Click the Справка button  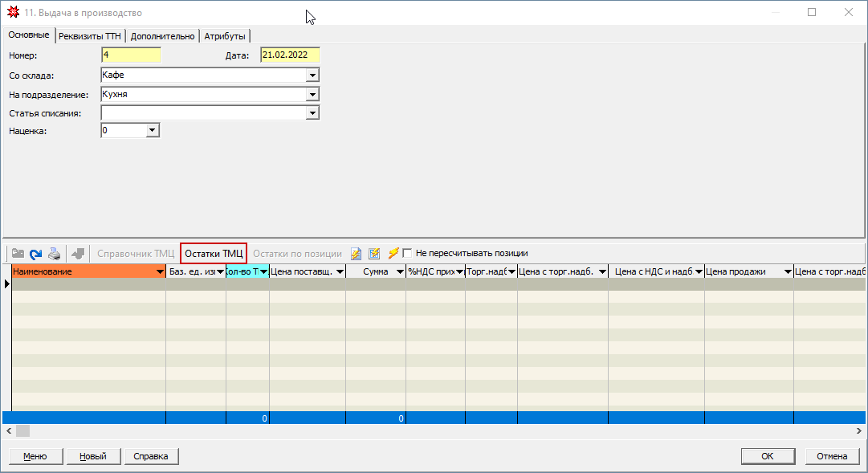pos(151,456)
